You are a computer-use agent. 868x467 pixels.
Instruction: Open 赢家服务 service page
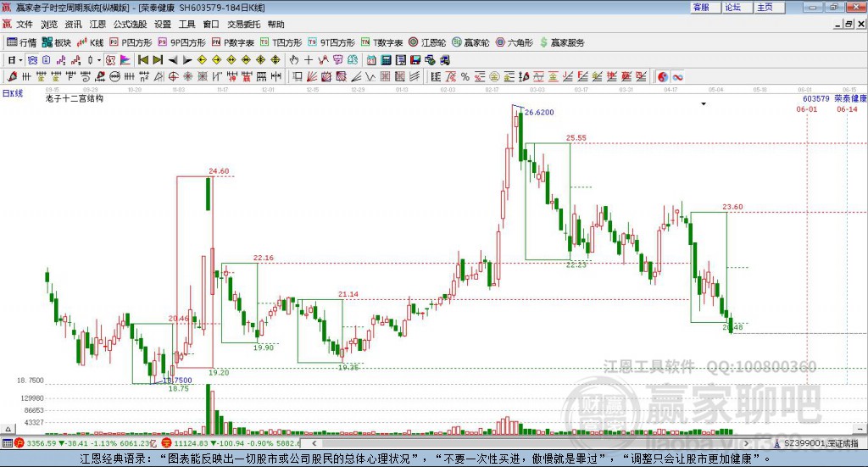562,42
